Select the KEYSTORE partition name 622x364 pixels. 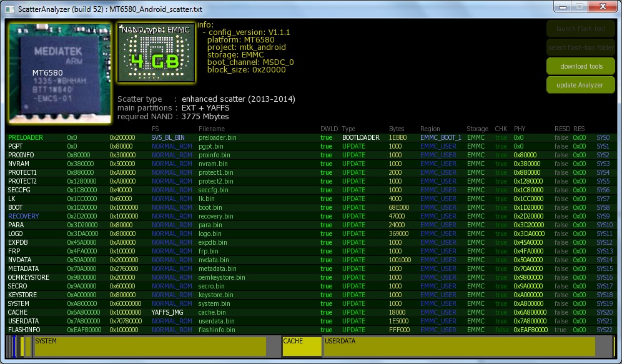(22, 295)
